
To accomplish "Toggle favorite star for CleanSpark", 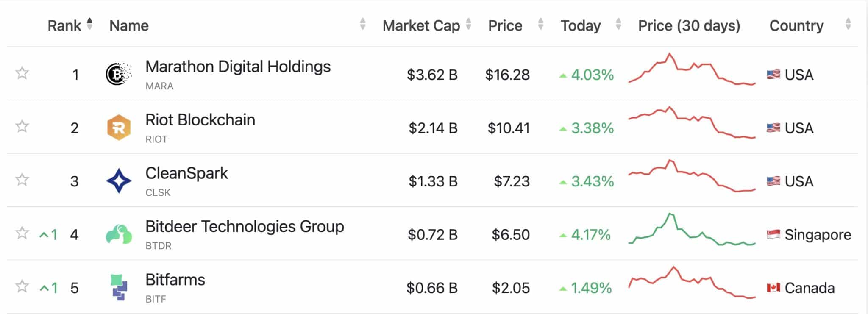I will click(x=22, y=180).
